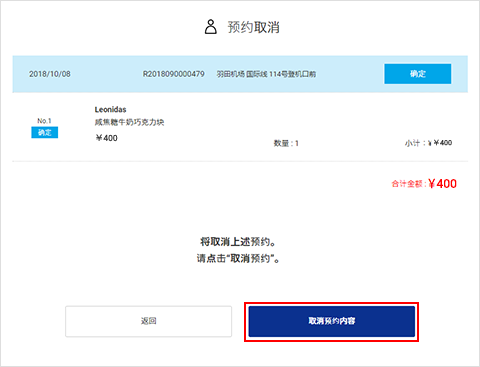480x367 pixels.
Task: Select the 数量 : 1 quantity text
Action: [x=286, y=143]
